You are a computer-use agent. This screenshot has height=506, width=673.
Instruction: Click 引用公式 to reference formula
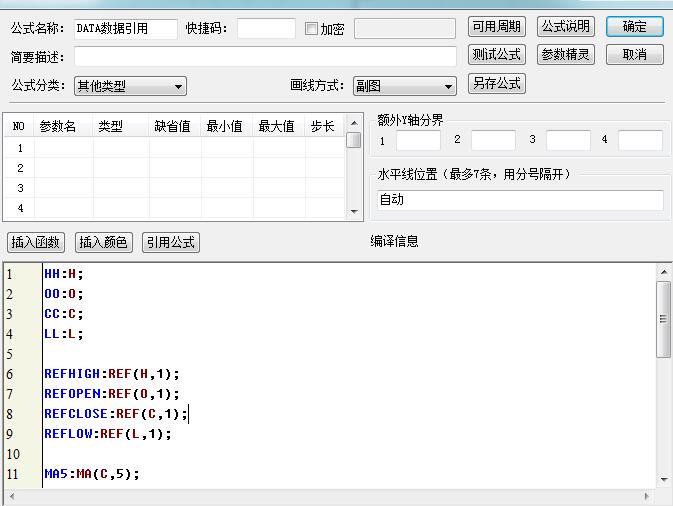[x=170, y=242]
